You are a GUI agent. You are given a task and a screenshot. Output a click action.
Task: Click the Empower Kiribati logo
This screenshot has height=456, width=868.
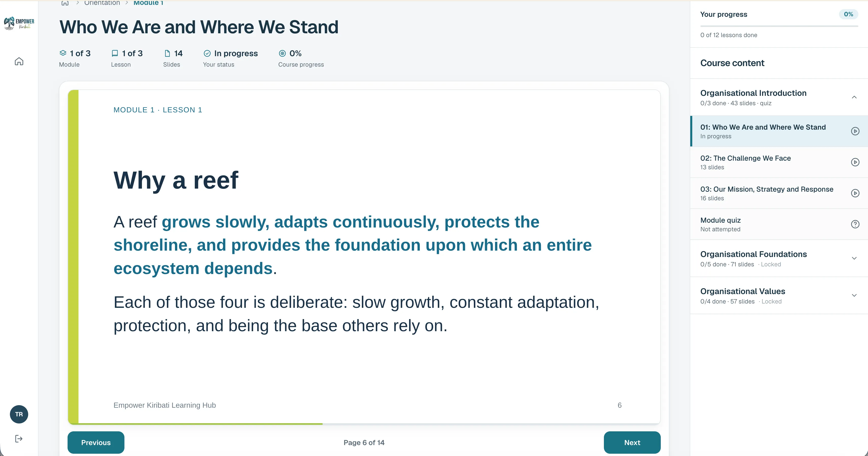pyautogui.click(x=19, y=23)
